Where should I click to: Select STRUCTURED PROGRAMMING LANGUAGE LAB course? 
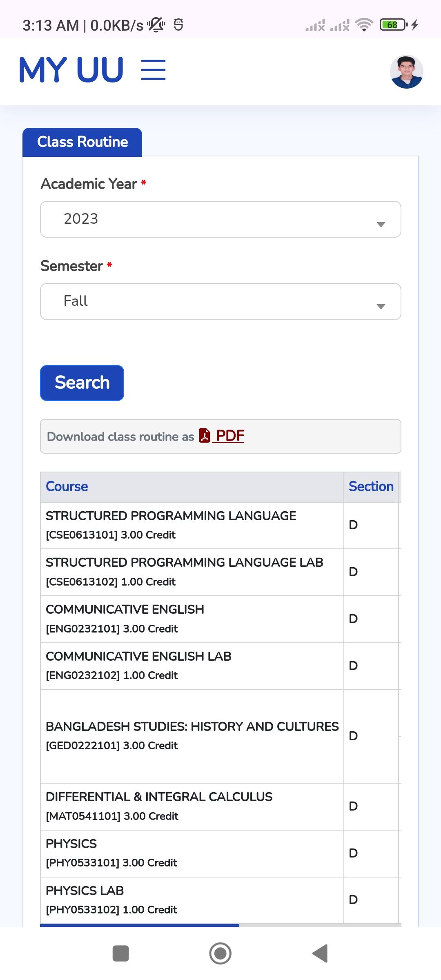pyautogui.click(x=192, y=572)
